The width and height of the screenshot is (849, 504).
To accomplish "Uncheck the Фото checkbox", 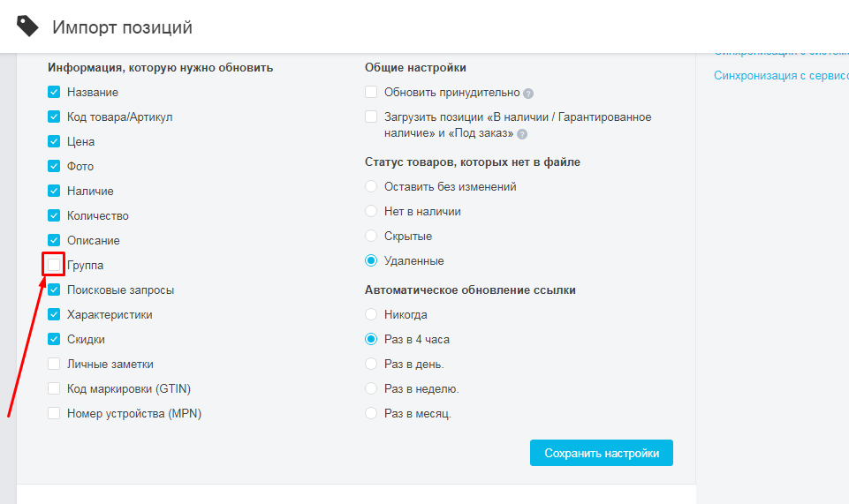I will click(54, 166).
